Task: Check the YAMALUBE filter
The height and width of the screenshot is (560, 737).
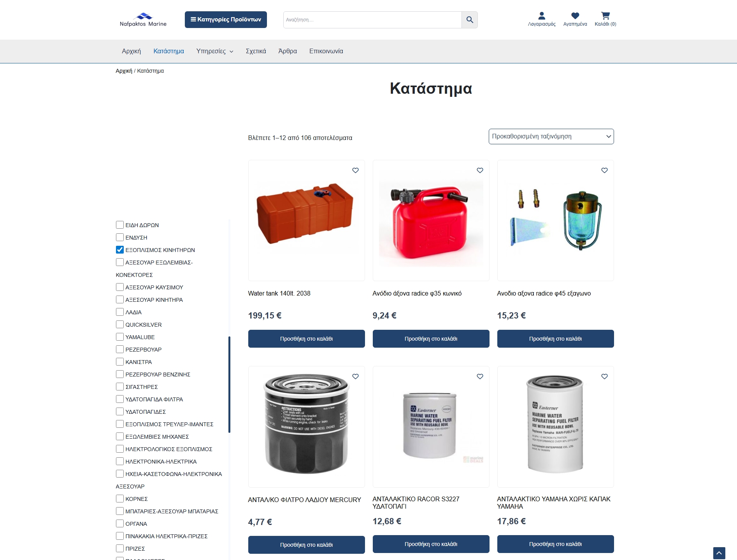Action: tap(120, 337)
